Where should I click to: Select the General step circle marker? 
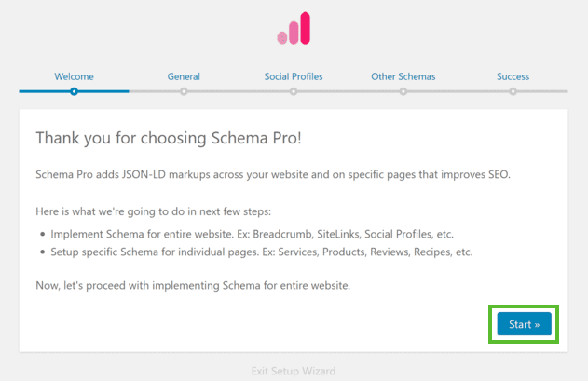(x=184, y=91)
